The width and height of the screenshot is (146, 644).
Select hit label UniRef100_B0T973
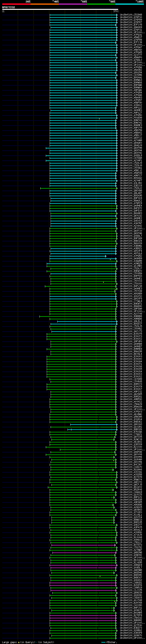pyautogui.click(x=131, y=545)
